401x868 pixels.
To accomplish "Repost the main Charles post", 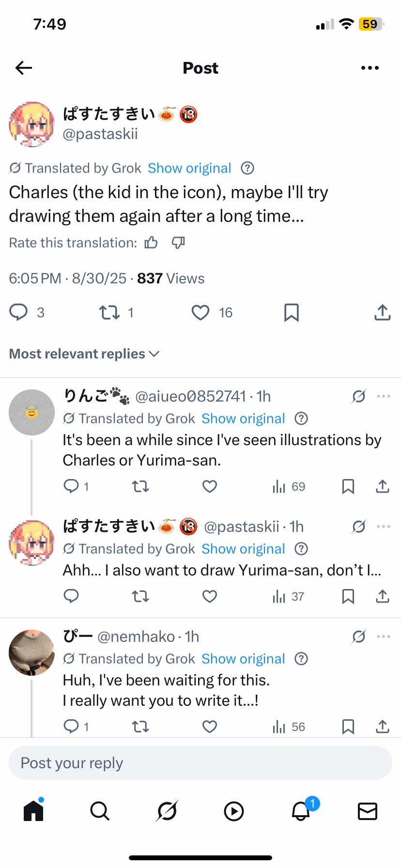I will [110, 313].
